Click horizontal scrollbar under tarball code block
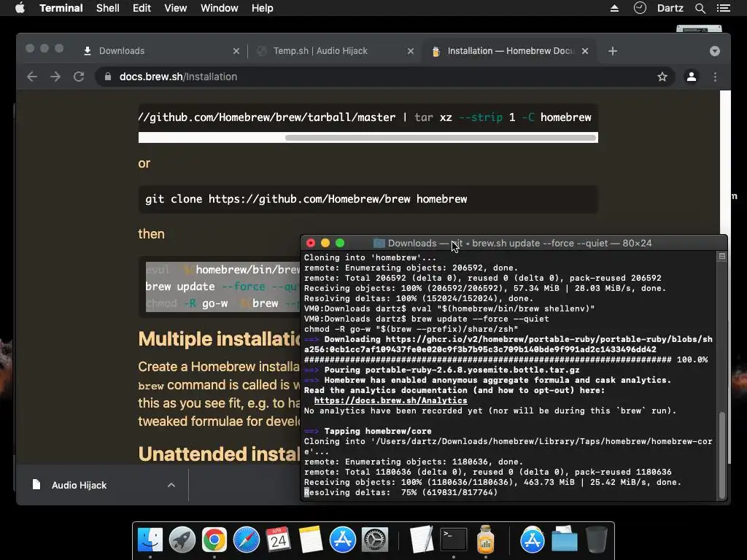The width and height of the screenshot is (747, 560). coord(441,138)
